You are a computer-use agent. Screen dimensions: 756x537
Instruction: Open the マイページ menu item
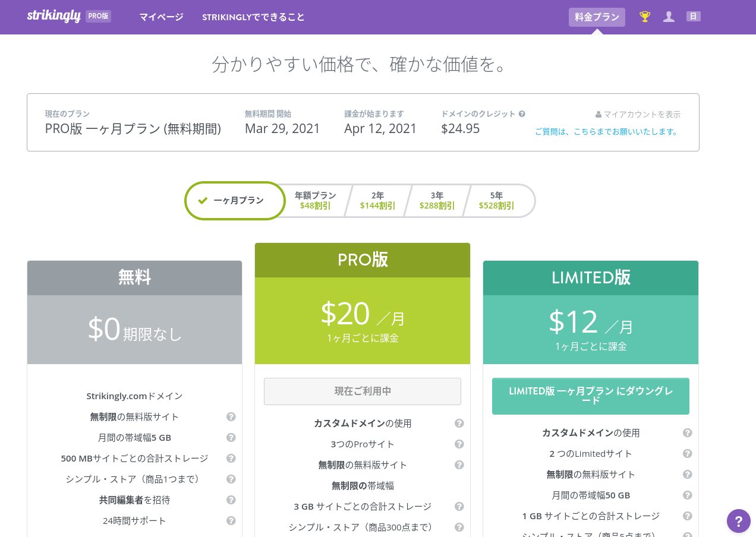coord(162,17)
